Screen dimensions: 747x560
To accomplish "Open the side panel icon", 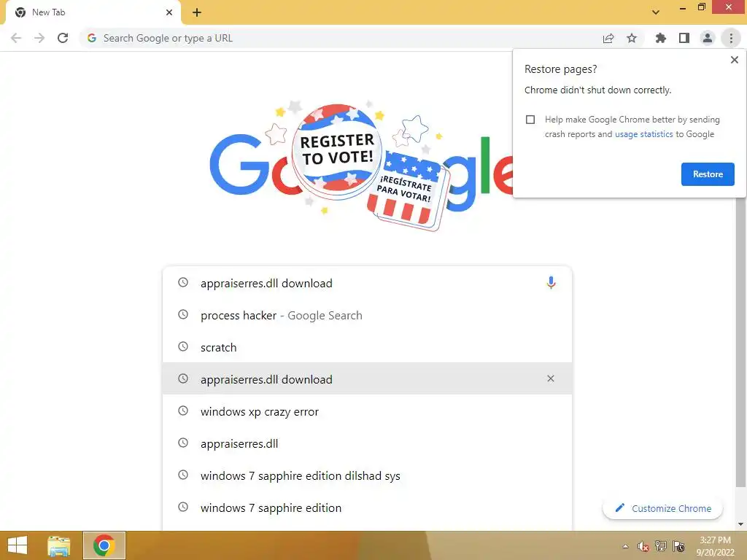I will (x=684, y=38).
